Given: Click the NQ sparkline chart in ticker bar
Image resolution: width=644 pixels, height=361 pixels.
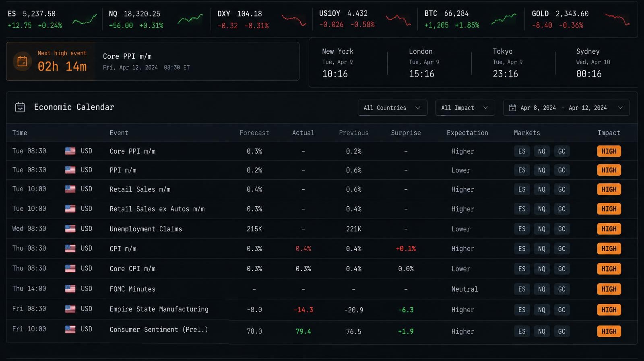Looking at the screenshot, I should [190, 19].
